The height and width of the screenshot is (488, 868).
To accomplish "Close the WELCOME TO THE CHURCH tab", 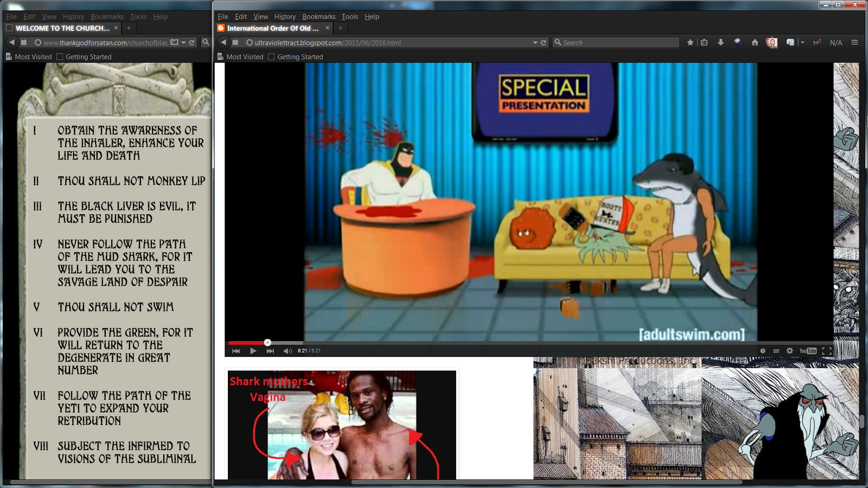I will (116, 28).
